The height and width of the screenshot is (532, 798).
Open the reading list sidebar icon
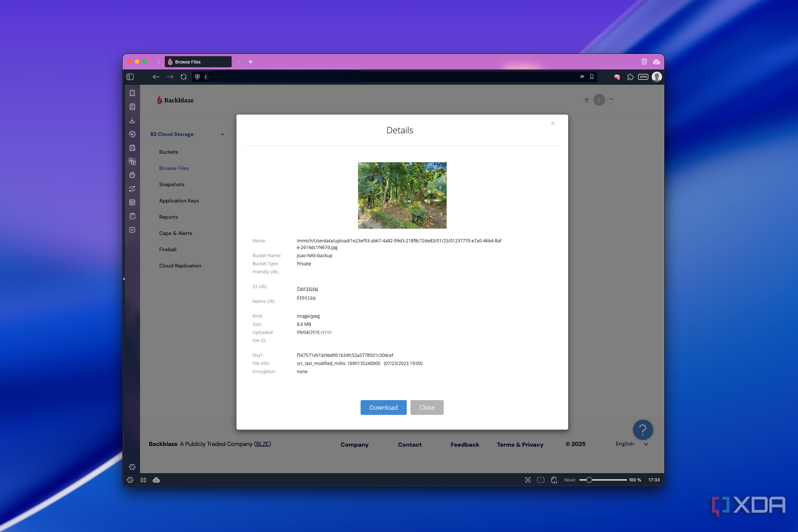coord(132,107)
